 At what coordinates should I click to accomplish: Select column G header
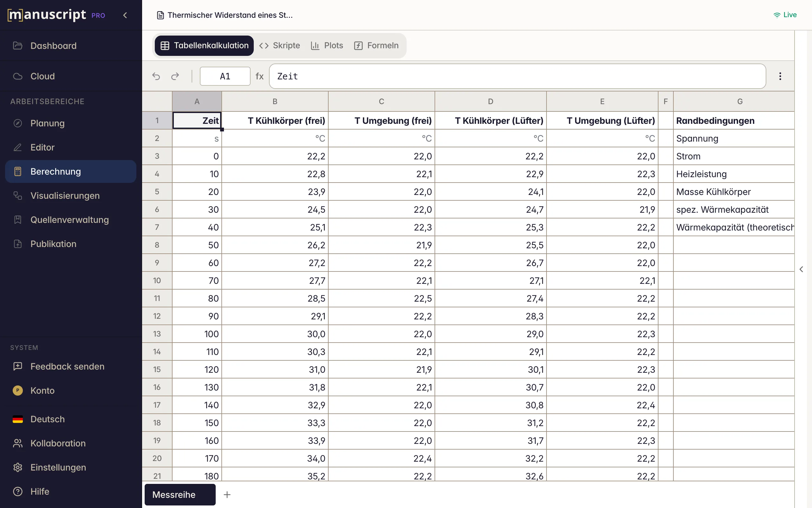(x=734, y=102)
